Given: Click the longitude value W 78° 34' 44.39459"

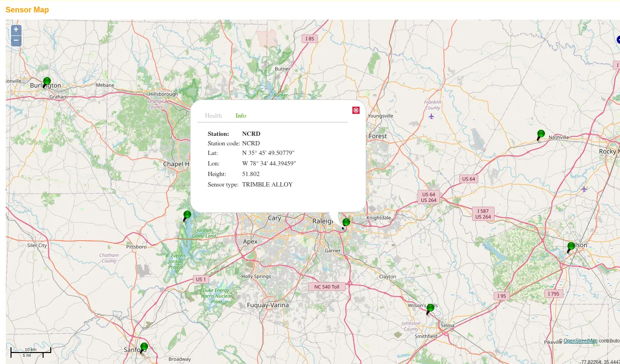Looking at the screenshot, I should pos(269,164).
